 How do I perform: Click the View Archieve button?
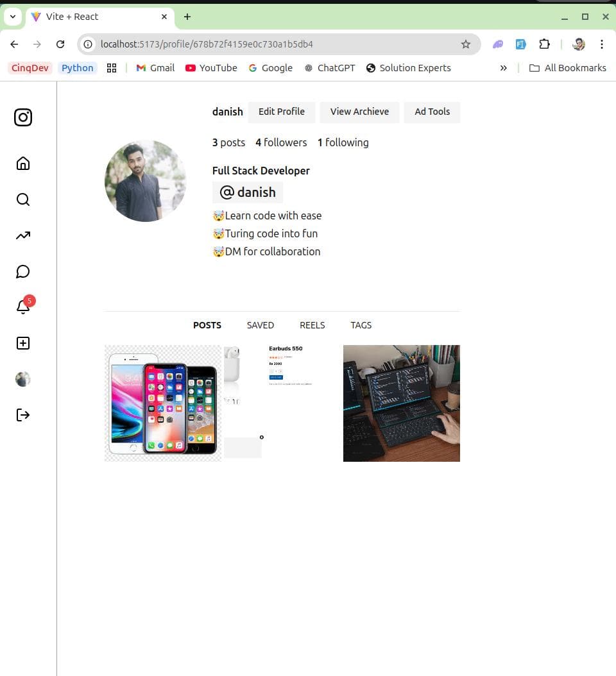coord(359,112)
